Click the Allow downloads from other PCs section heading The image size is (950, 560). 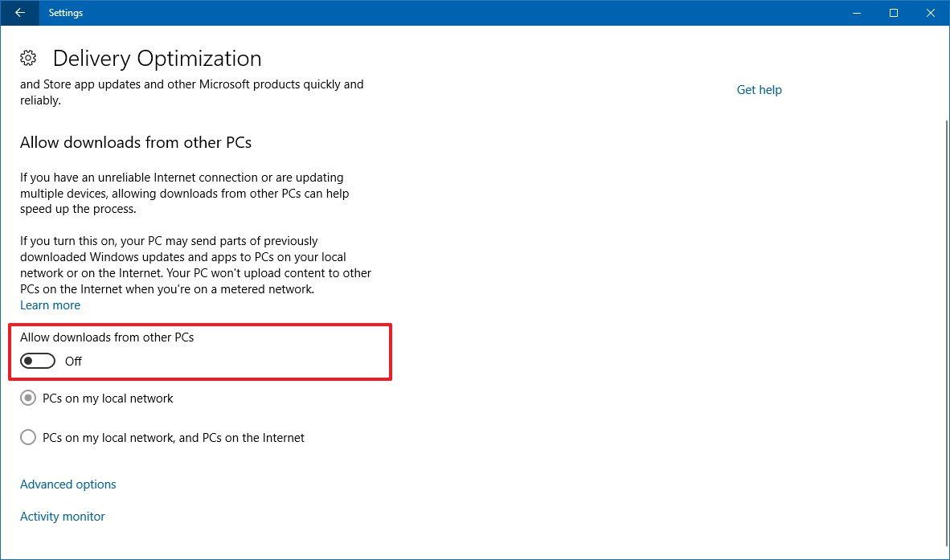[135, 142]
